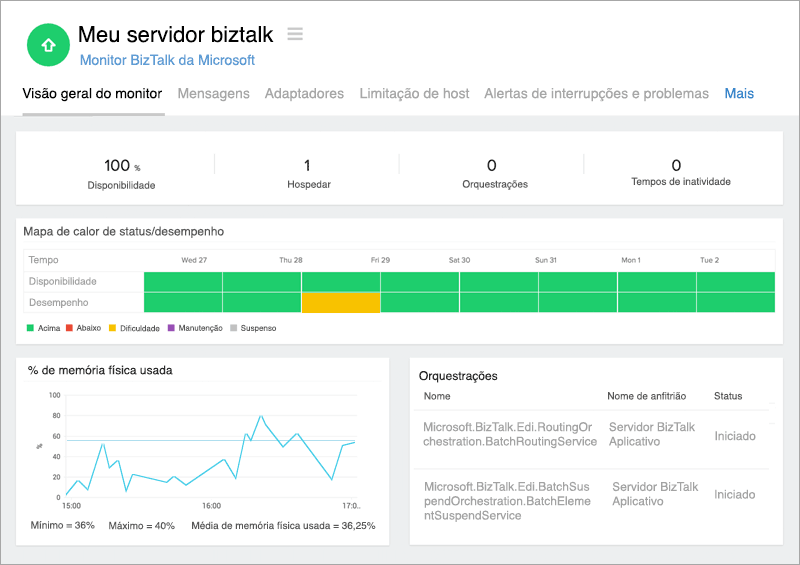800x565 pixels.
Task: Click the Mapa de calor de status/desempenho heading
Action: point(123,231)
